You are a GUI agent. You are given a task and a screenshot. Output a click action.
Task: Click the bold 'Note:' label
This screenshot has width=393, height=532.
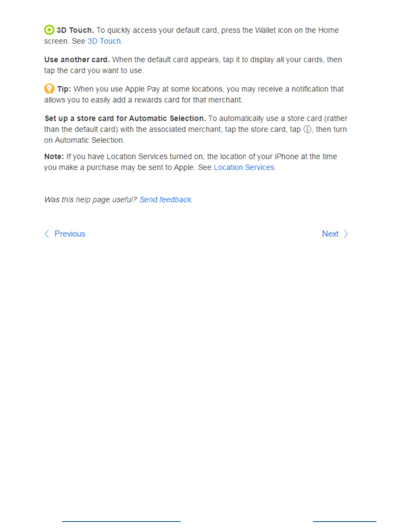[54, 157]
